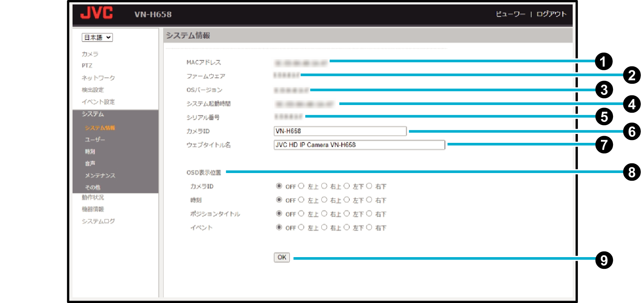Select 右下 for OSD イベント
Viewport: 644px width, 303px height.
[x=369, y=227]
